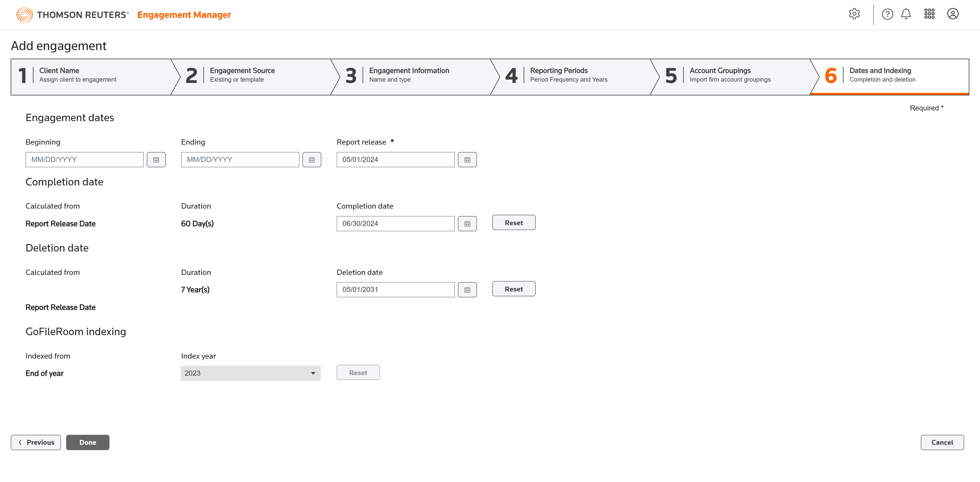Open Completion date calendar picker
Screen dimensions: 980x482
(x=467, y=223)
